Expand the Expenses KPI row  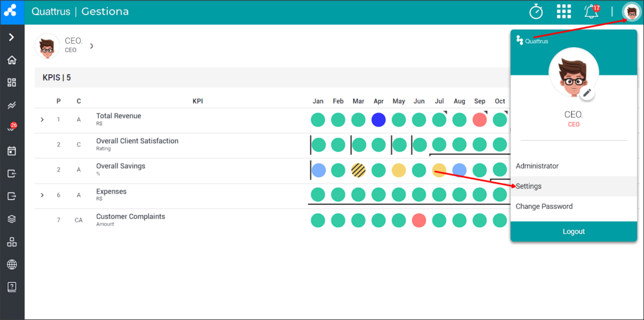click(x=42, y=195)
